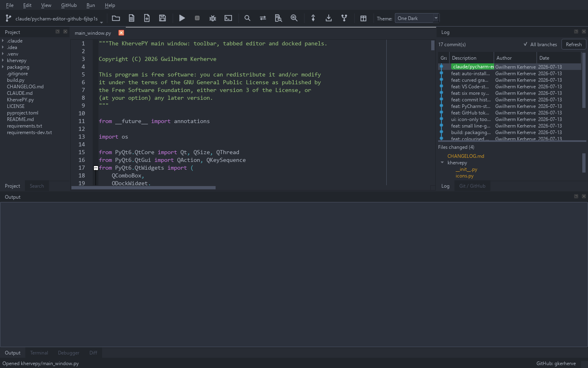
Task: Collapse the code fold marker at line 17
Action: pos(96,168)
